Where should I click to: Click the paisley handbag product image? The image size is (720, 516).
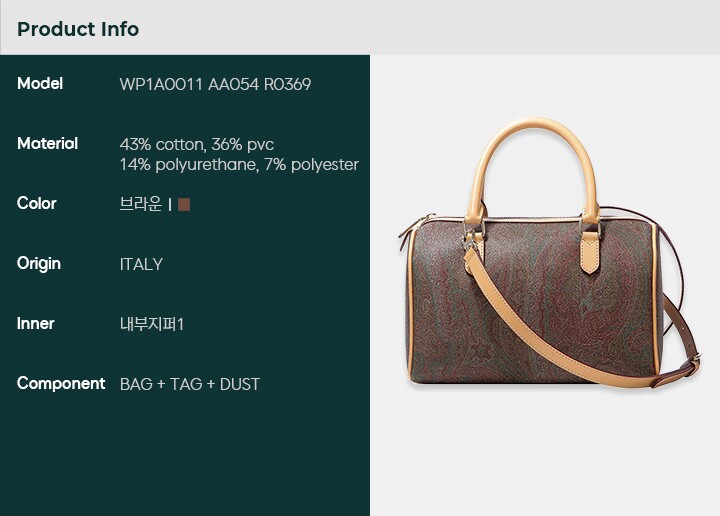(x=550, y=252)
